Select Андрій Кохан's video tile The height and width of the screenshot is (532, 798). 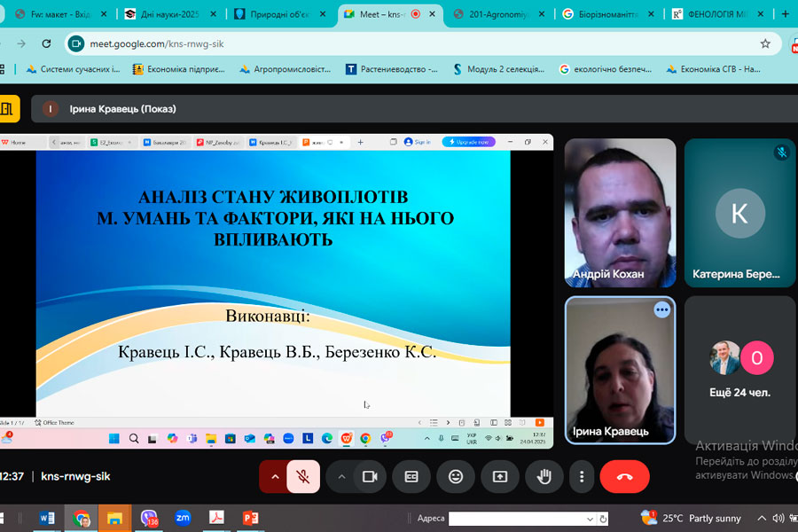pyautogui.click(x=620, y=211)
